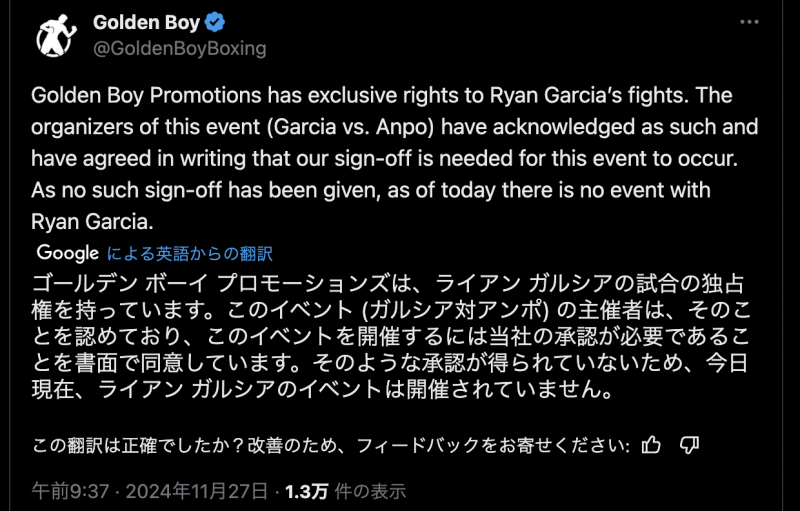Click the 件の表示 views label
Image resolution: width=800 pixels, height=511 pixels.
[369, 491]
